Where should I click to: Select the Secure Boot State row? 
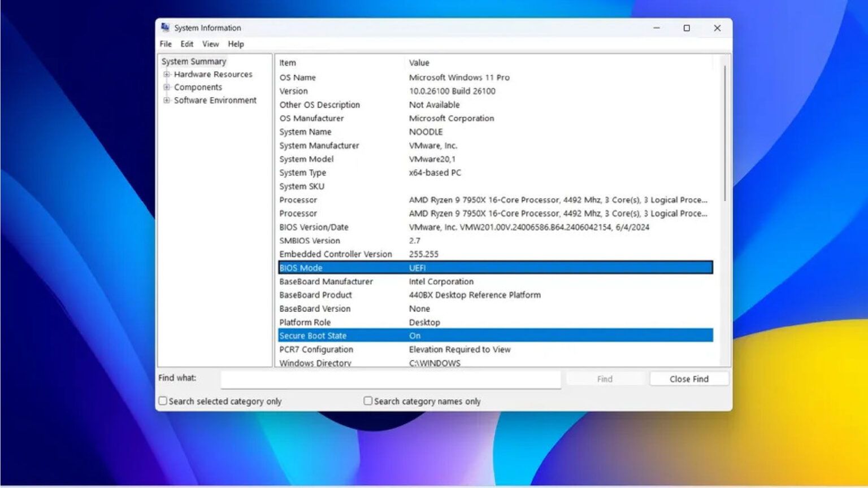(x=396, y=335)
